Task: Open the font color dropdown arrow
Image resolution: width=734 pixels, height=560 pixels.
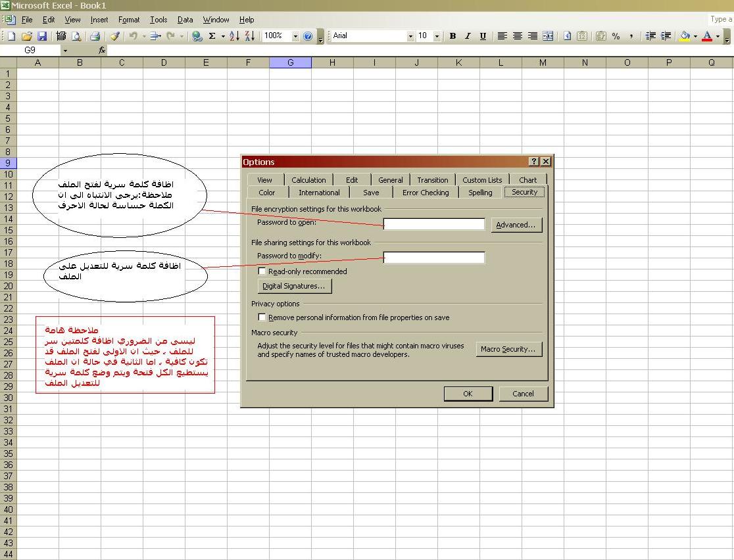Action: pos(718,36)
